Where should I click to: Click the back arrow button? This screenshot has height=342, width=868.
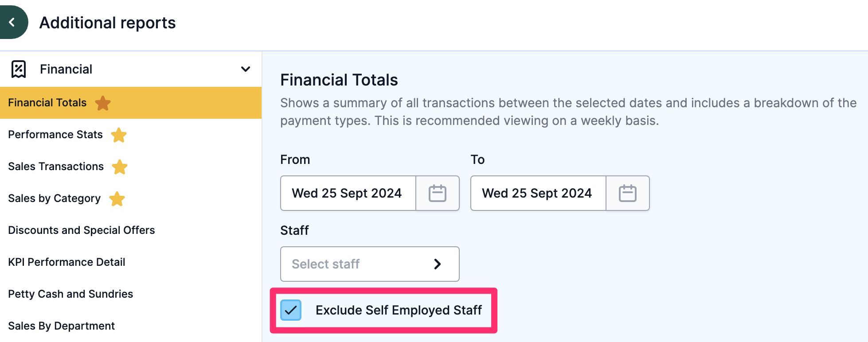tap(12, 22)
